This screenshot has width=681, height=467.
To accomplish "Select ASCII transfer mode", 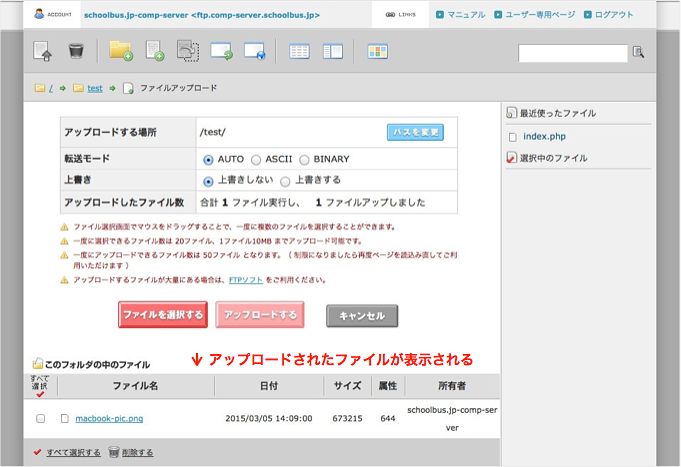I will [256, 160].
